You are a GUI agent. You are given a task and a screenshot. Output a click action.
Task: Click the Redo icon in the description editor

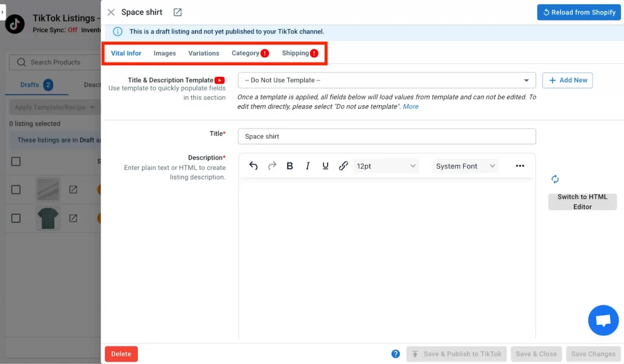pyautogui.click(x=272, y=166)
